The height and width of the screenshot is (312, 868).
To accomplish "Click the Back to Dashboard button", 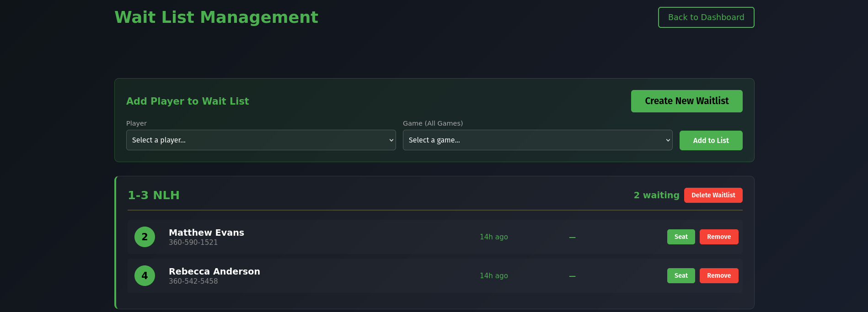I will pos(706,17).
